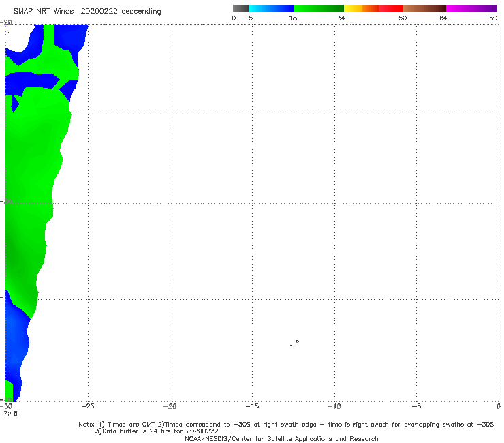Click the yellow-red 34-50 color bar segment
This screenshot has height=443, width=504.
[x=373, y=8]
